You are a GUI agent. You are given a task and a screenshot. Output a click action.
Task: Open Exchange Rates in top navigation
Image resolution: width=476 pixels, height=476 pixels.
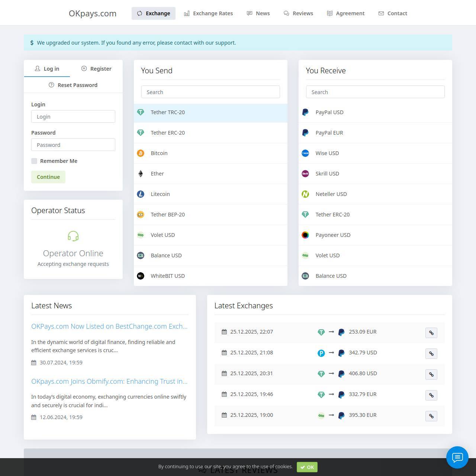(x=208, y=13)
